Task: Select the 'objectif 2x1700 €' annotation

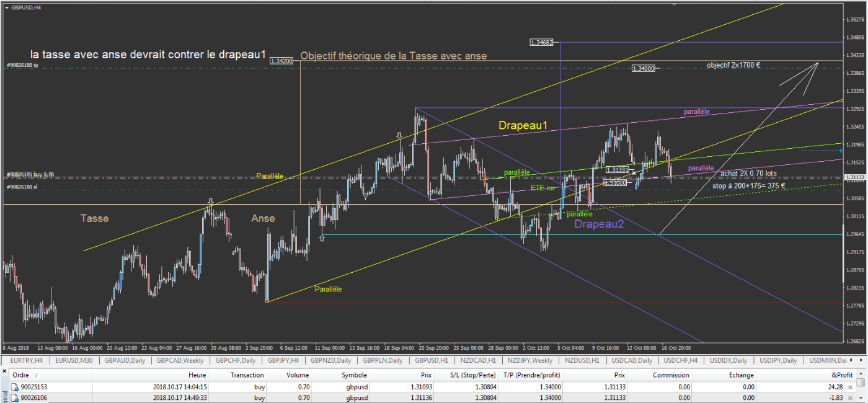Action: (x=733, y=65)
